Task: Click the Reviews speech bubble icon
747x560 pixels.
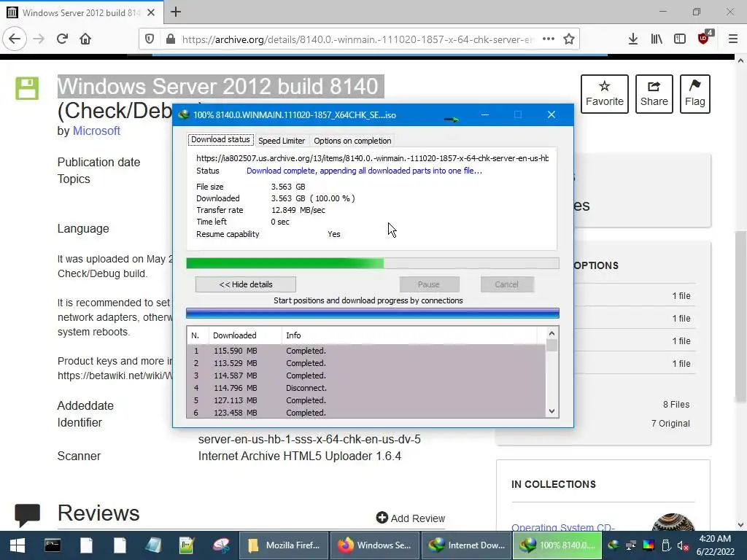Action: pyautogui.click(x=27, y=514)
